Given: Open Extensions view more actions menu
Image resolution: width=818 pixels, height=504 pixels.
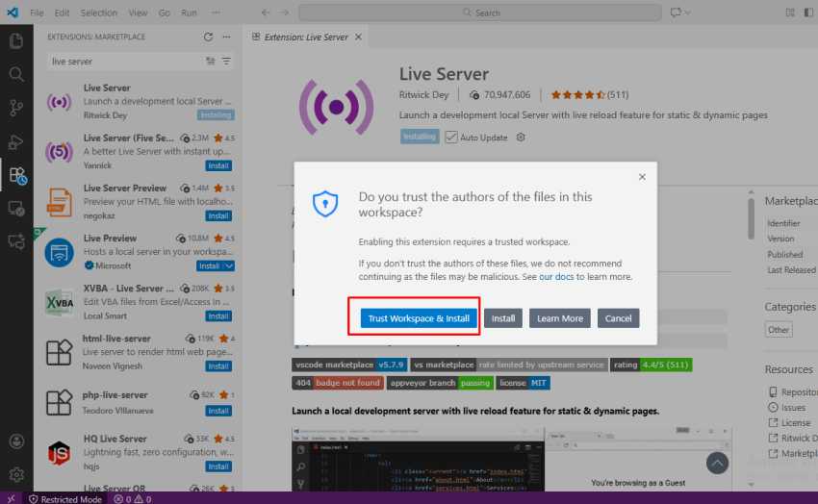Looking at the screenshot, I should pyautogui.click(x=226, y=37).
